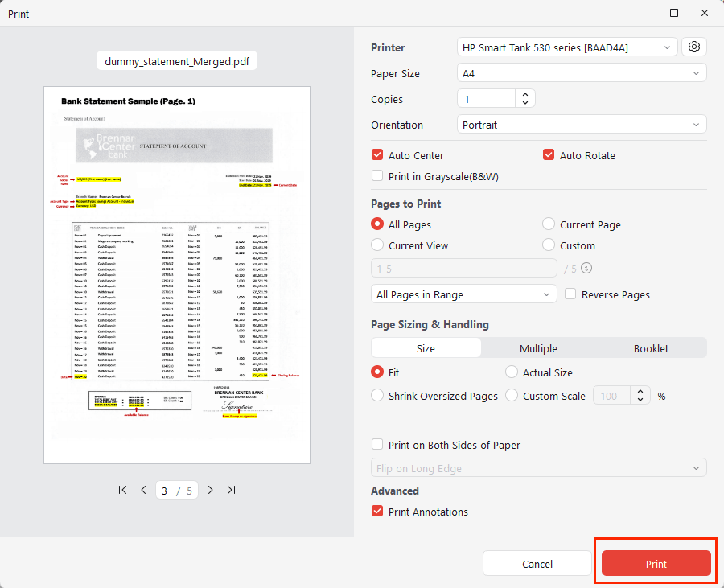Go to first page of preview
This screenshot has height=588, width=724.
(122, 490)
